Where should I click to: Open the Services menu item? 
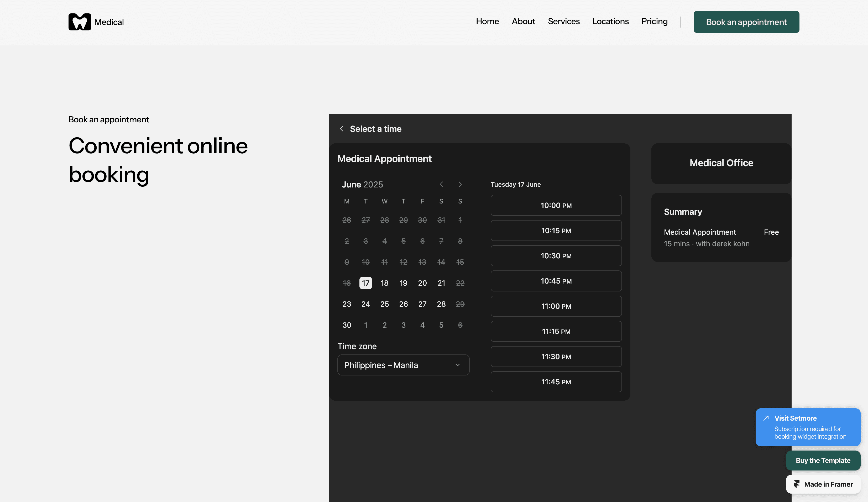(x=563, y=22)
